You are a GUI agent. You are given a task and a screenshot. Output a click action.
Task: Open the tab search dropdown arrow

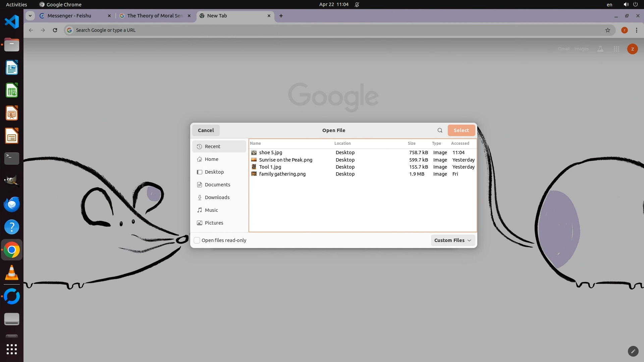[x=30, y=16]
